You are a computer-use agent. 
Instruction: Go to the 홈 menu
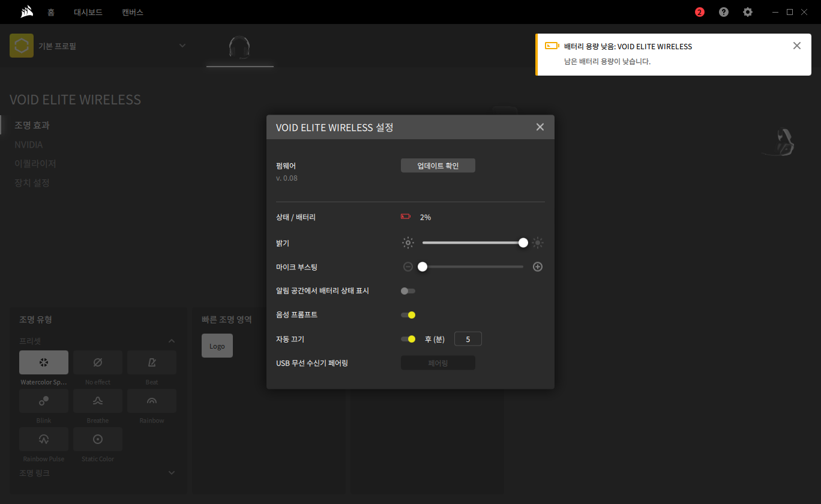tap(51, 12)
